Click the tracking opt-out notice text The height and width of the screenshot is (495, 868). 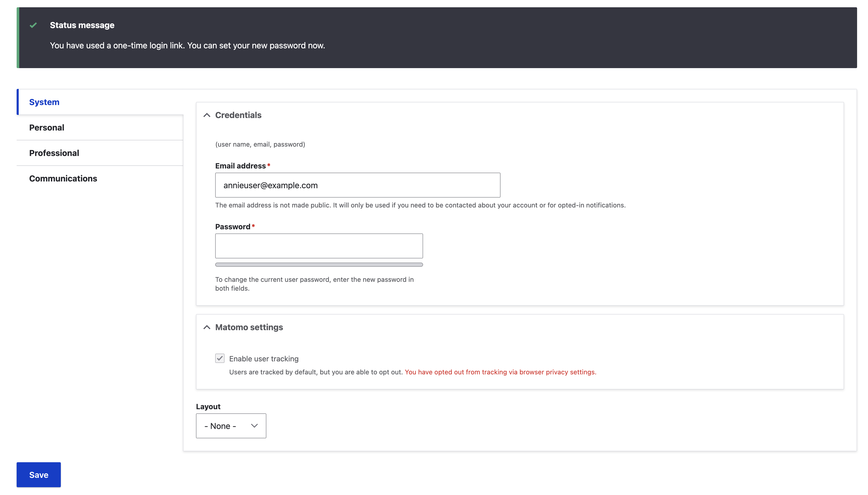(x=500, y=372)
